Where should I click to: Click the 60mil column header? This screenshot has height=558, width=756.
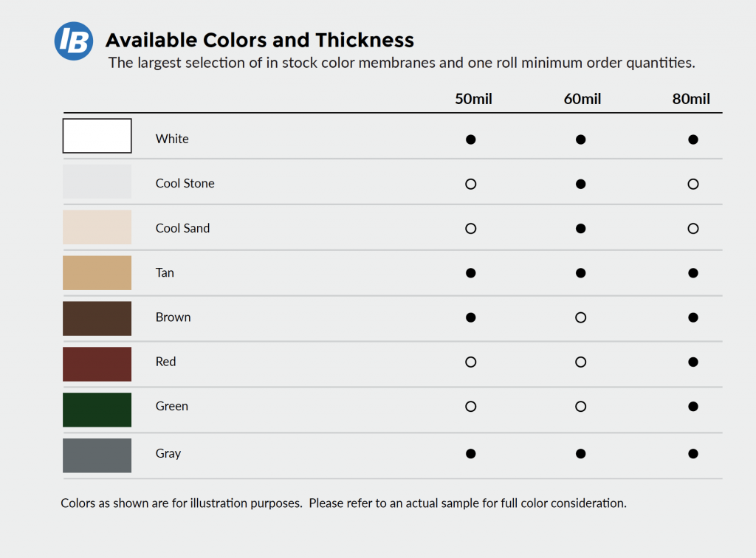(x=583, y=99)
